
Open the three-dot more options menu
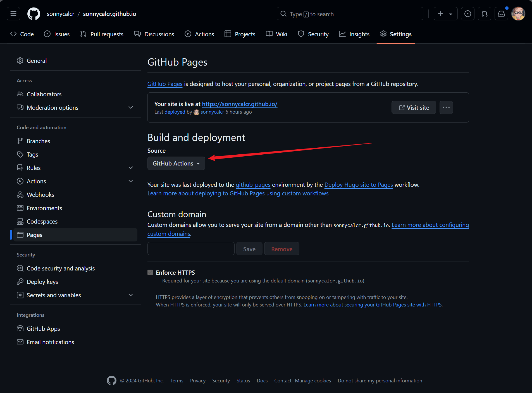[x=446, y=107]
